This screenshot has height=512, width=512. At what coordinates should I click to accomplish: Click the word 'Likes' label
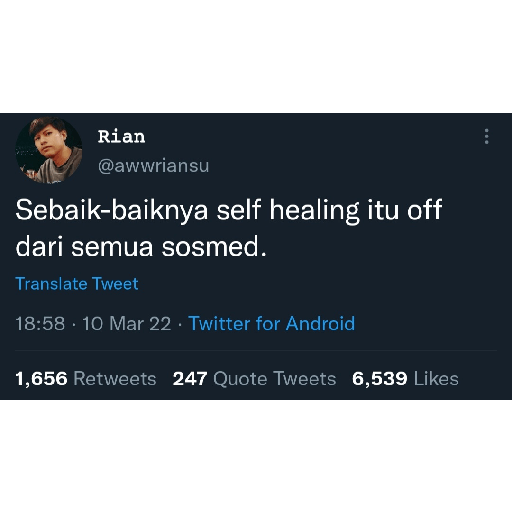tap(436, 379)
